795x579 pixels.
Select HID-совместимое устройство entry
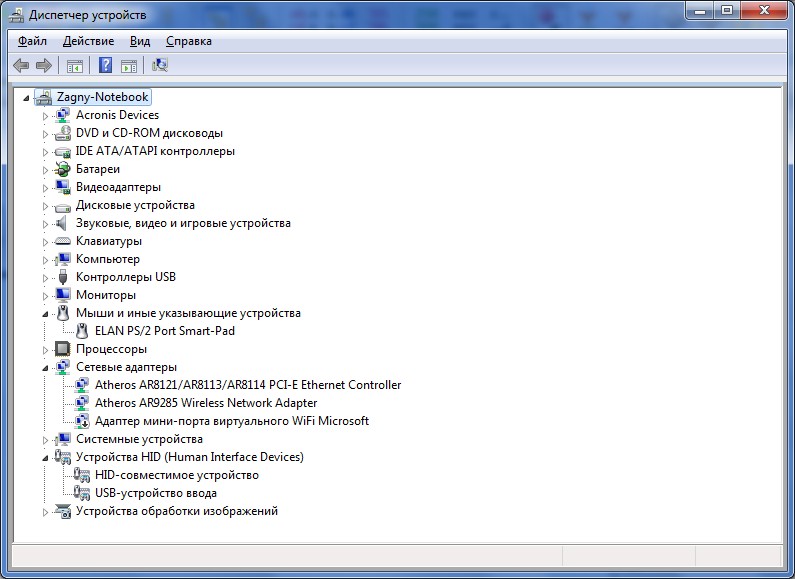click(x=177, y=475)
